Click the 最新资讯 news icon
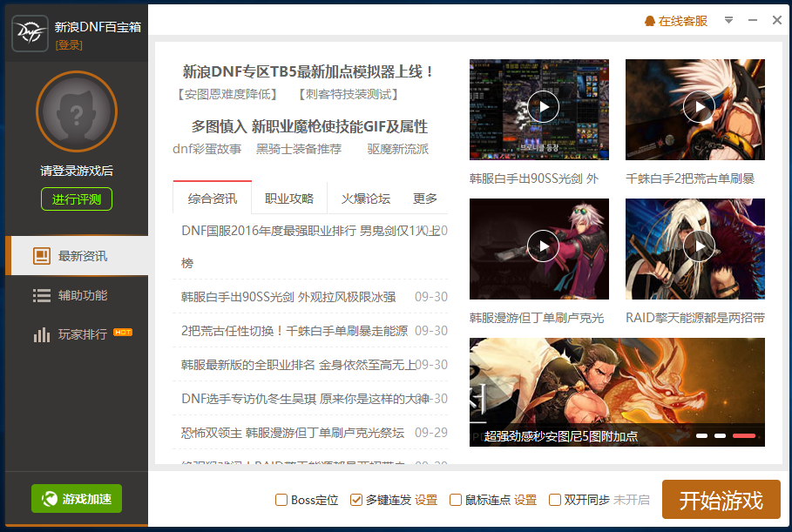792x532 pixels. pos(42,256)
